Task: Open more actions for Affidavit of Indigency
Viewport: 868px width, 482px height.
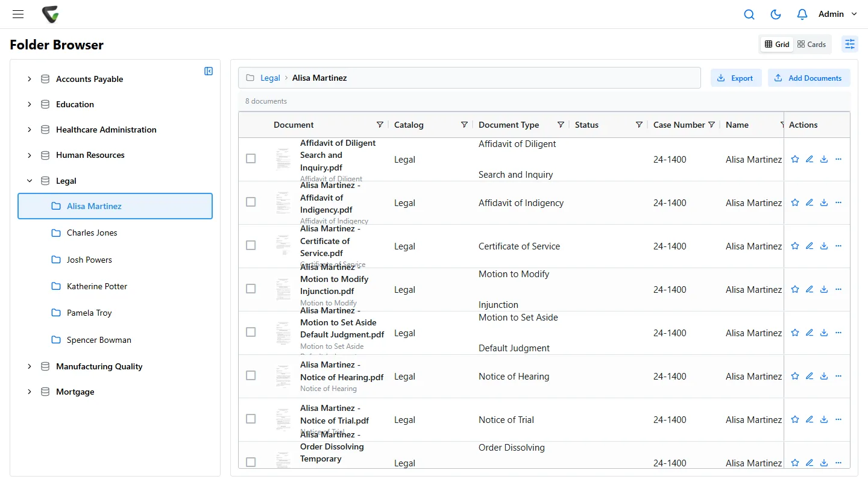Action: tap(838, 202)
